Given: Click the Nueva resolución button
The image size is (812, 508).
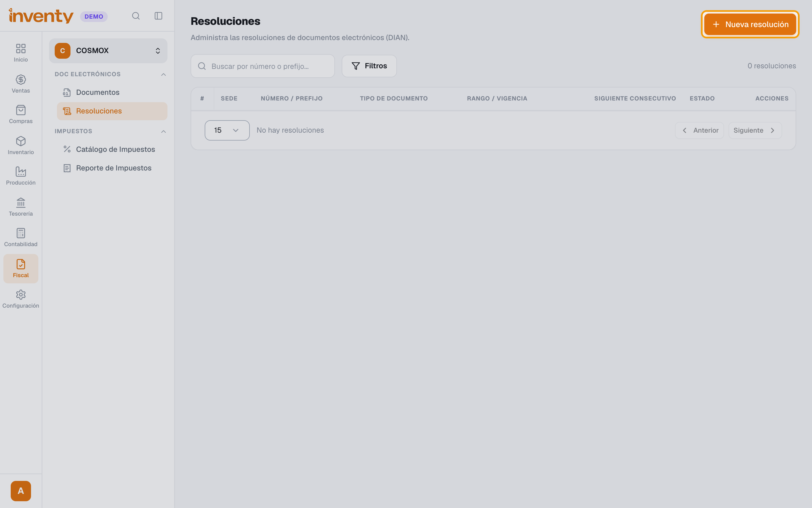Looking at the screenshot, I should tap(750, 24).
